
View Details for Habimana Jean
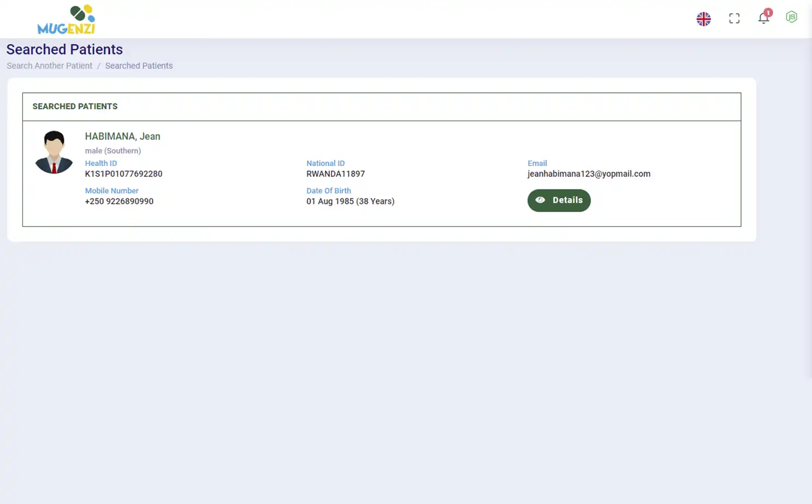559,200
